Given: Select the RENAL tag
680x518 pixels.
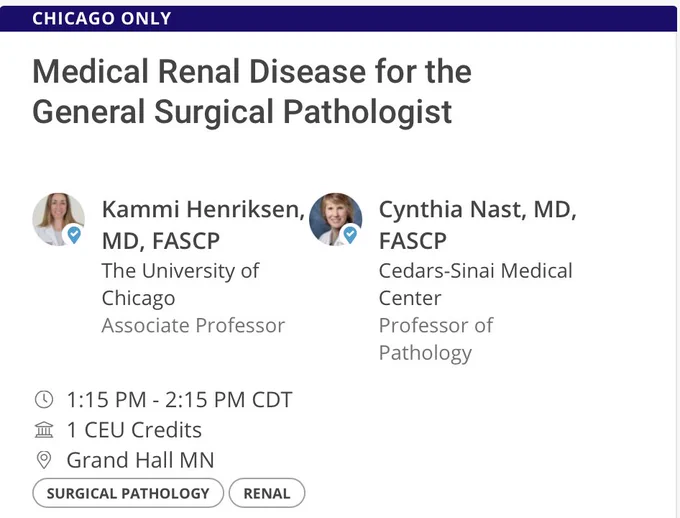Looking at the screenshot, I should pyautogui.click(x=267, y=493).
